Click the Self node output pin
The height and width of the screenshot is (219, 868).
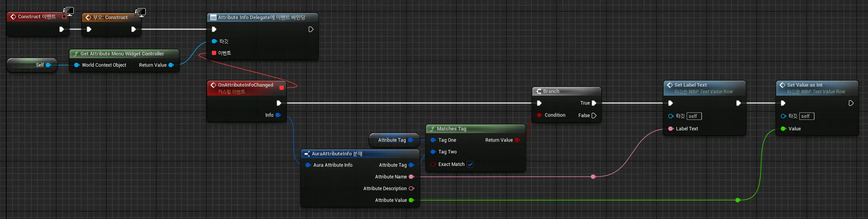click(48, 65)
